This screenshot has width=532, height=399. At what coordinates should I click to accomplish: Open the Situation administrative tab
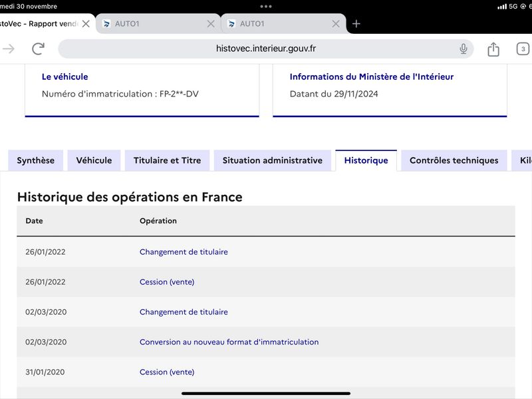tap(273, 160)
